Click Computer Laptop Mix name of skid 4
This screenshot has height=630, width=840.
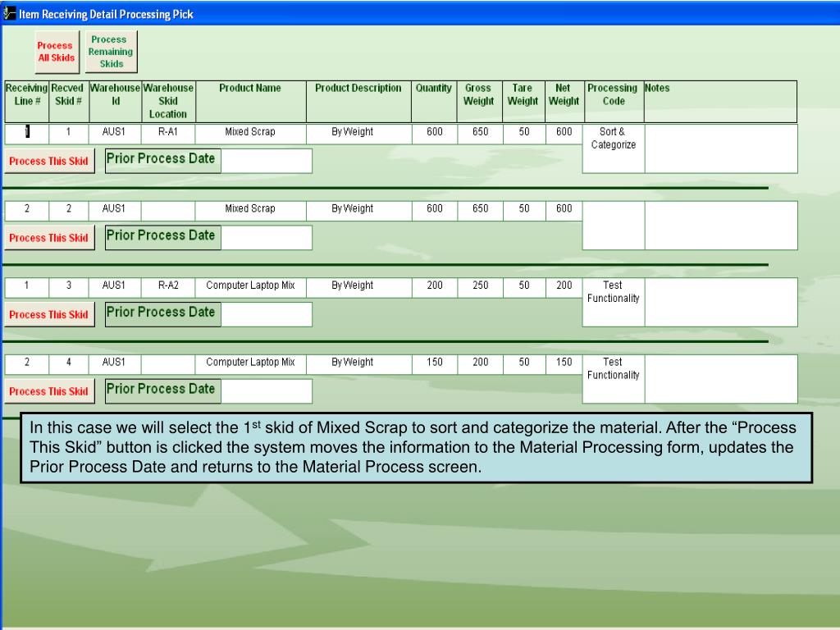click(251, 364)
